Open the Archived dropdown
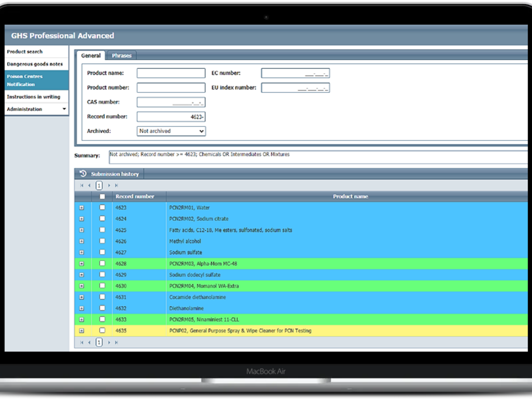The image size is (532, 399). (x=171, y=131)
